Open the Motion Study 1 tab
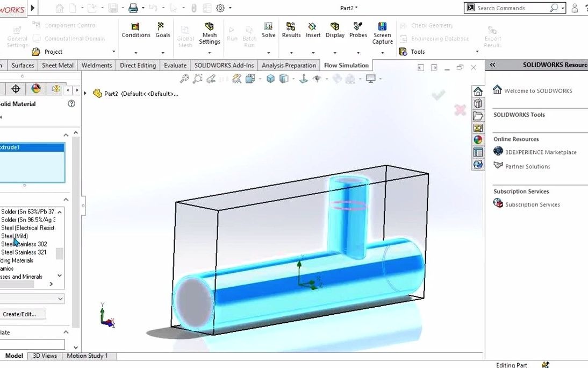The height and width of the screenshot is (368, 588). pyautogui.click(x=88, y=356)
